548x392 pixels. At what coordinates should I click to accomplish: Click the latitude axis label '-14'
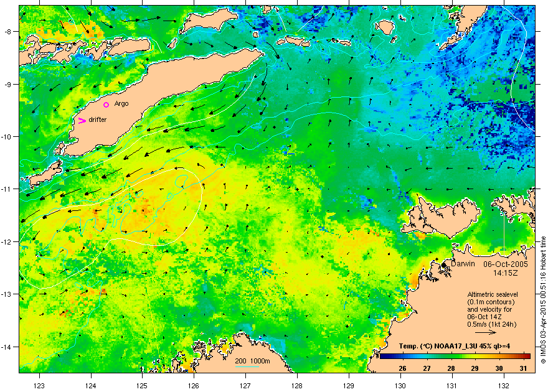7,347
